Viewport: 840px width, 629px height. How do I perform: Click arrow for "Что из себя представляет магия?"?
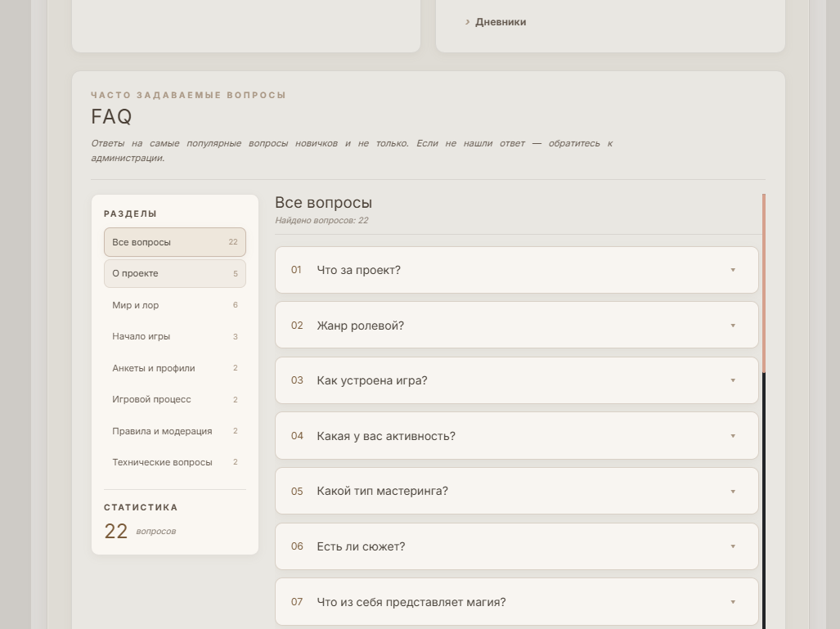click(x=733, y=602)
